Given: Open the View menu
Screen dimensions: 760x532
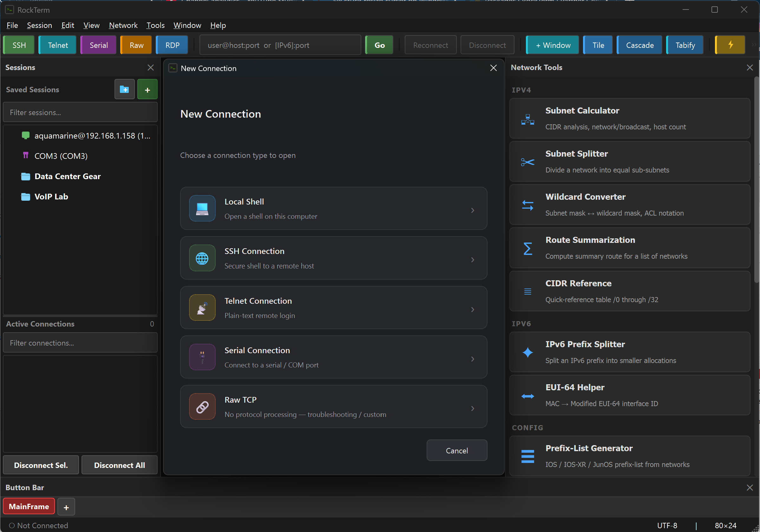Looking at the screenshot, I should coord(91,25).
